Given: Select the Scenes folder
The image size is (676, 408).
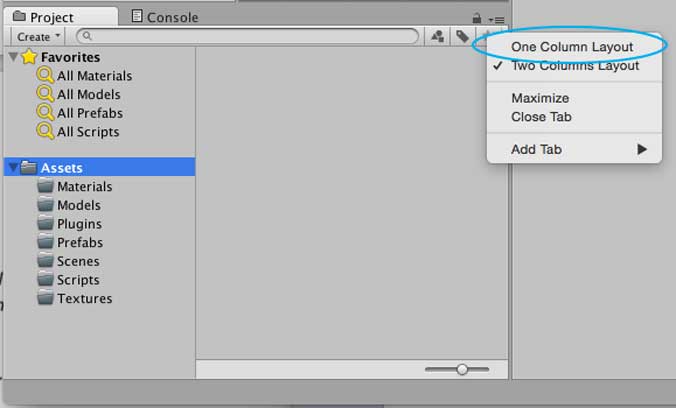Looking at the screenshot, I should click(78, 261).
